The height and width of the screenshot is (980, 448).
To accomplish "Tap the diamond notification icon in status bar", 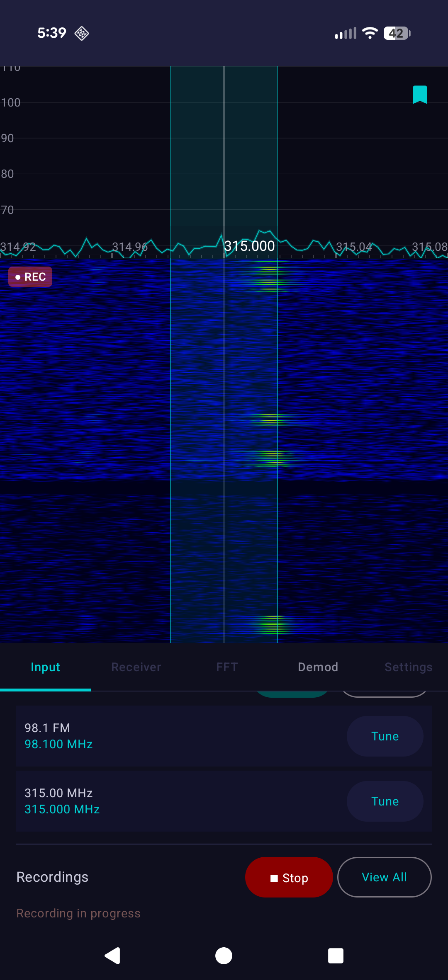I will [x=82, y=33].
